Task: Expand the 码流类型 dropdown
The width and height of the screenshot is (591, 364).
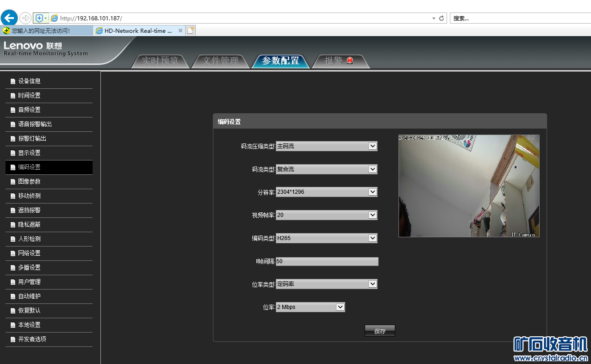Action: [x=327, y=169]
